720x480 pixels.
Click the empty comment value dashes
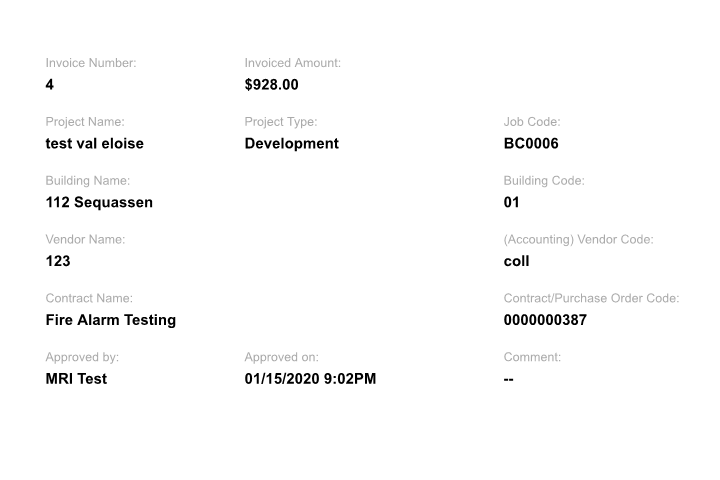(x=509, y=380)
